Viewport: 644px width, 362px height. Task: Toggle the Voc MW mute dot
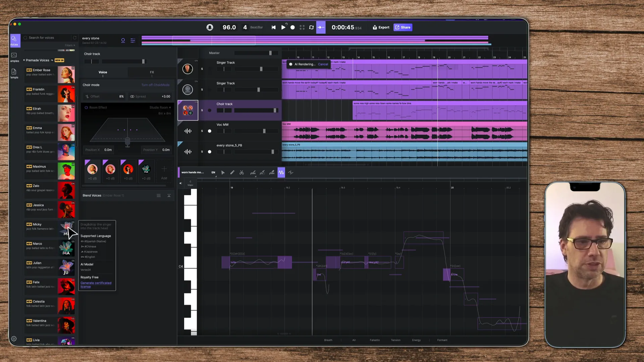coord(210,131)
